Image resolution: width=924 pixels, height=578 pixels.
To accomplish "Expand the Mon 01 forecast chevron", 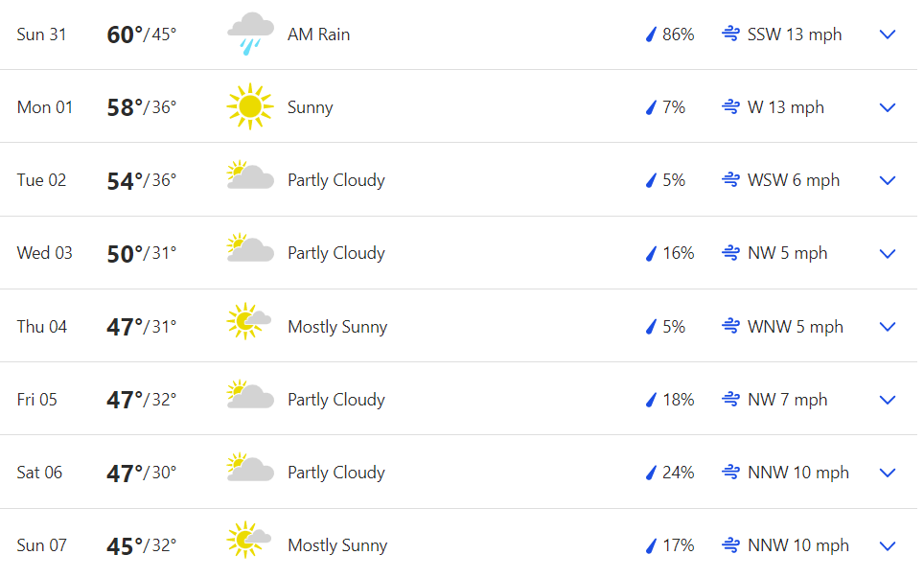I will pos(888,107).
